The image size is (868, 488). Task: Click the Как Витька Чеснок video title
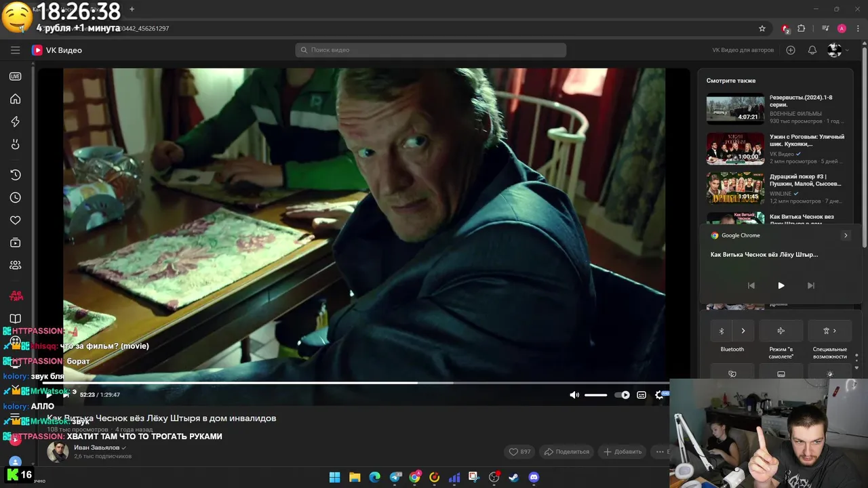(161, 418)
